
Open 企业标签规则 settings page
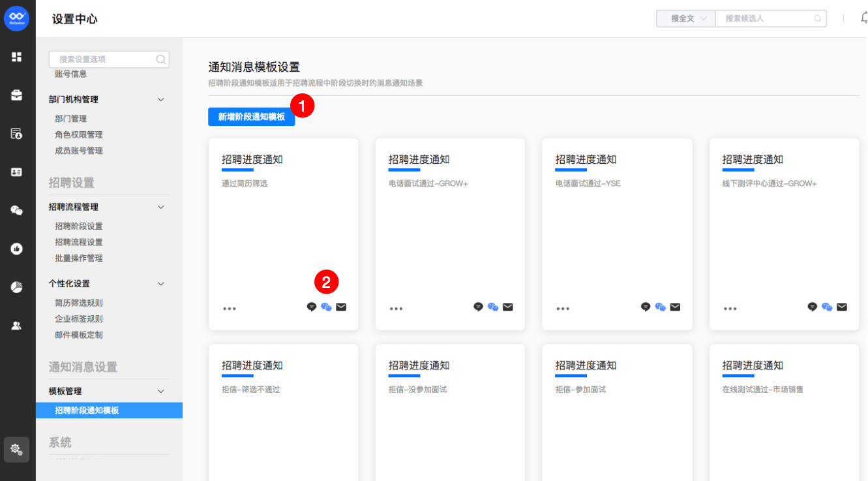[x=79, y=319]
